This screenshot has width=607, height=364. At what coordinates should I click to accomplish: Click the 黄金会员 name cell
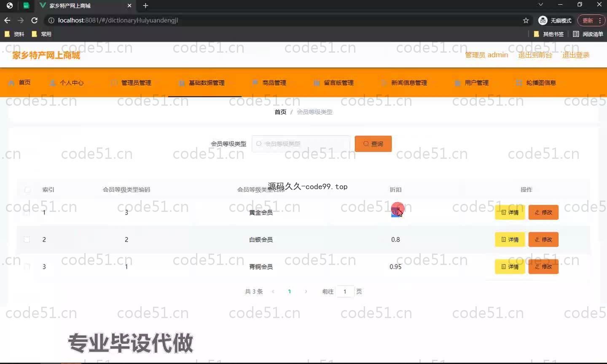pyautogui.click(x=261, y=212)
